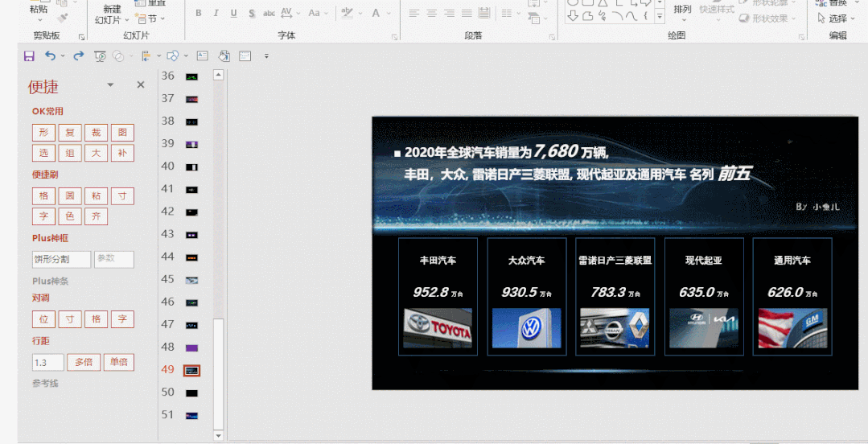Open customize quick access toolbar menu
The width and height of the screenshot is (868, 444).
point(266,56)
